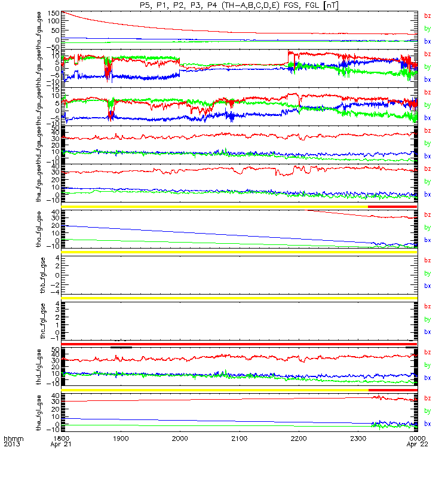Click the bx legend of the the_fgl_gse panel
The image size is (448, 478).
point(428,424)
